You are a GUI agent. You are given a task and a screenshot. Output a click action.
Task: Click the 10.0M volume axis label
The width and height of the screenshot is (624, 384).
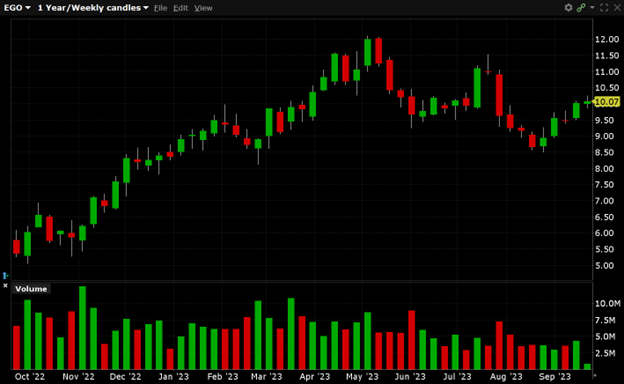coord(607,304)
